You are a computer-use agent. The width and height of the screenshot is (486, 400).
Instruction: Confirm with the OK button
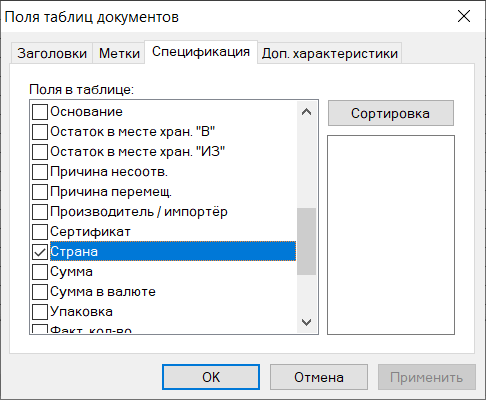click(x=211, y=377)
